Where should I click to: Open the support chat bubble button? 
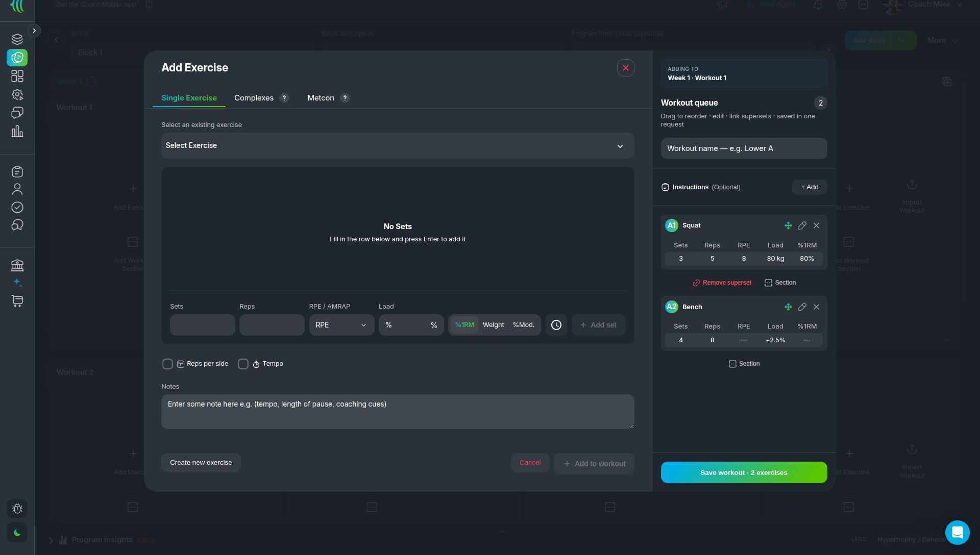(x=958, y=533)
